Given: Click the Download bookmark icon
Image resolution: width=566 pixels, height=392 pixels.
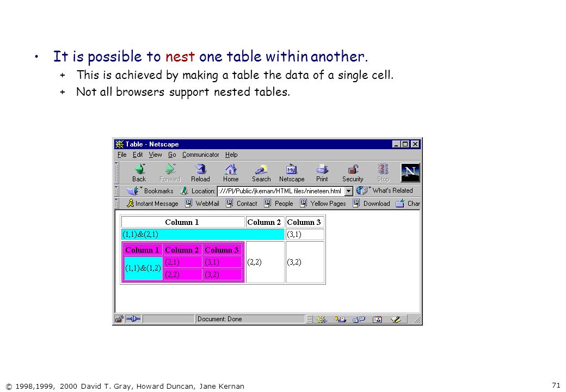Looking at the screenshot, I should coord(356,203).
